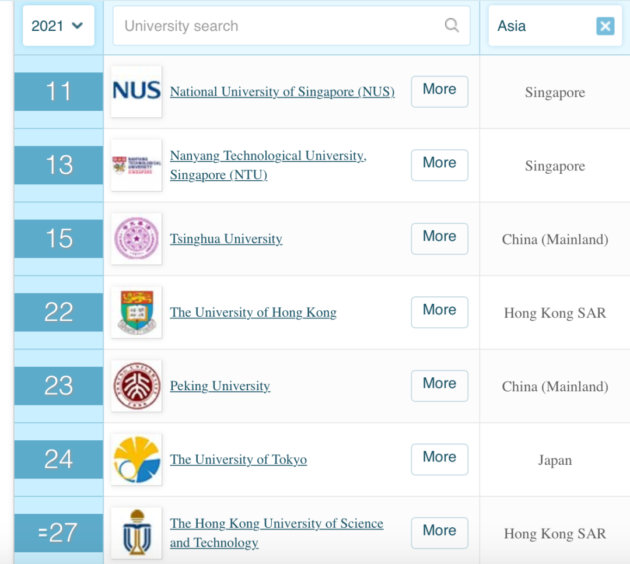Open the NUS logo thumbnail
The height and width of the screenshot is (564, 630).
pos(137,92)
